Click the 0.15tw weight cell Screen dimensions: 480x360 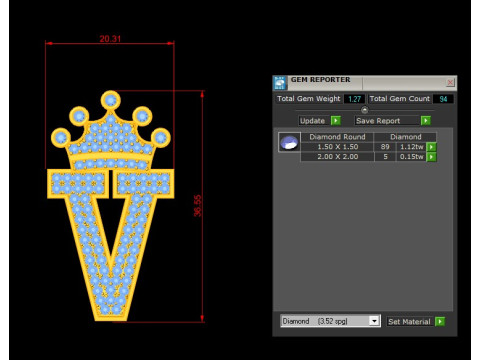coord(411,157)
